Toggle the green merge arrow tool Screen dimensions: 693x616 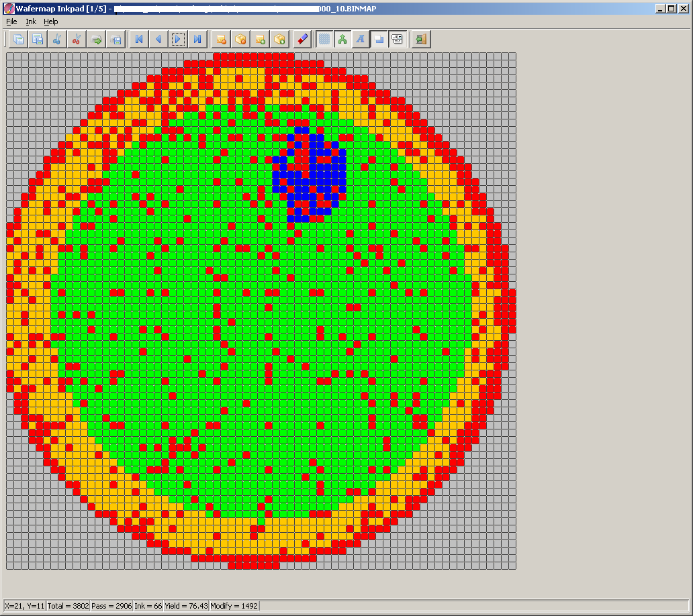342,39
